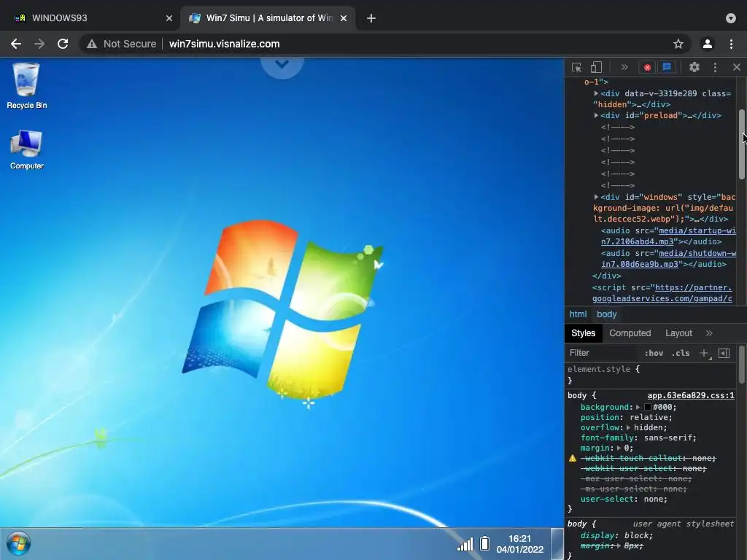The image size is (747, 560).
Task: Select the position: relative declaration
Action: pos(626,417)
